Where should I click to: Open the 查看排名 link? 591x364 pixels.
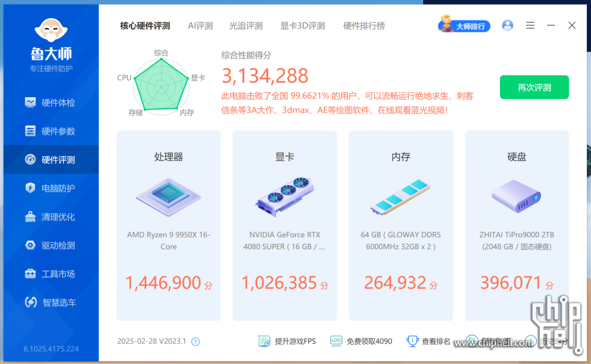[436, 342]
